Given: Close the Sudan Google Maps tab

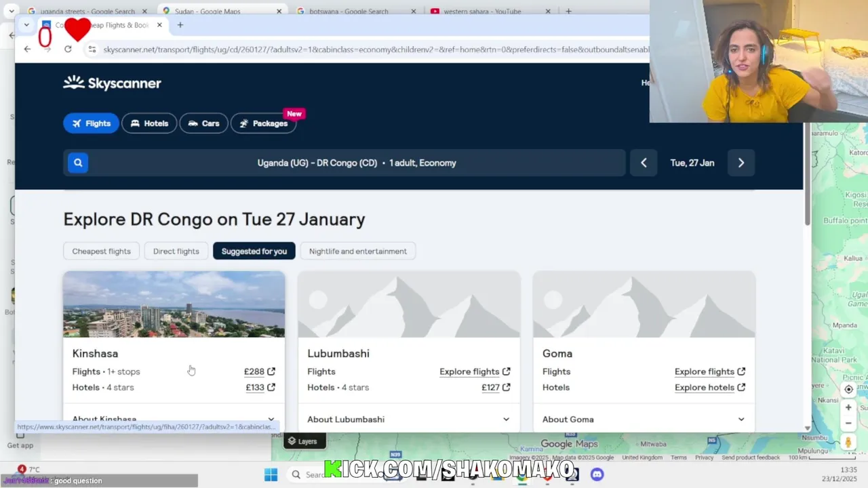Looking at the screenshot, I should point(279,12).
